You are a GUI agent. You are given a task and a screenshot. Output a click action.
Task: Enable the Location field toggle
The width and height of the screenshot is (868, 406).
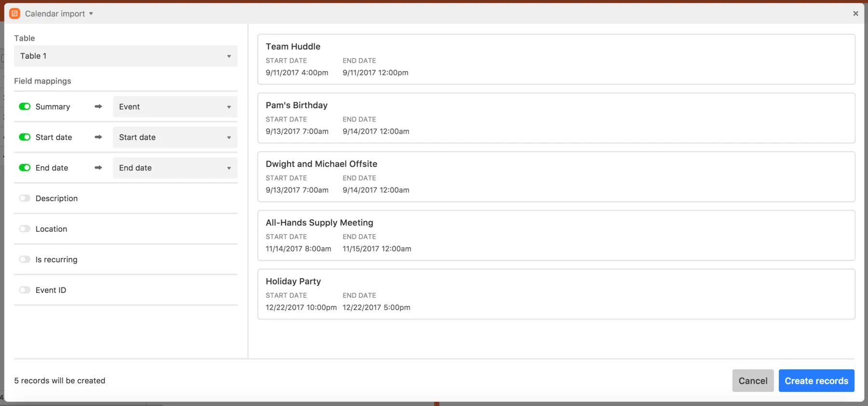25,229
